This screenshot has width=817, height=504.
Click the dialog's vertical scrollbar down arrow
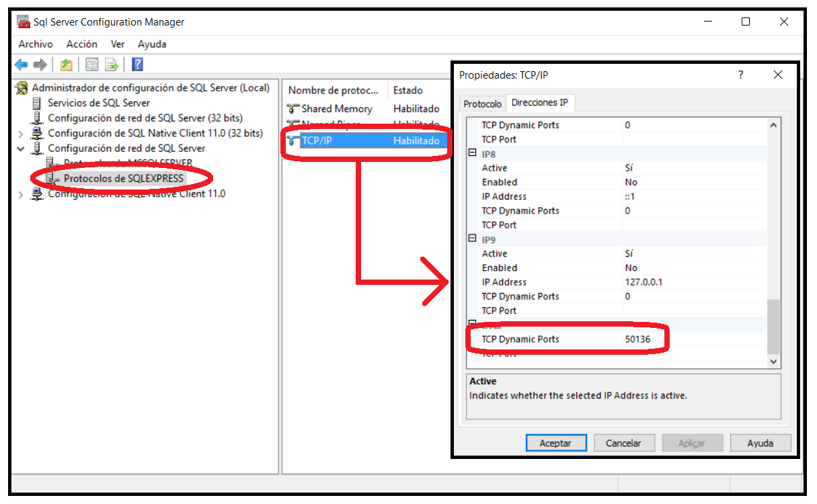pyautogui.click(x=774, y=362)
